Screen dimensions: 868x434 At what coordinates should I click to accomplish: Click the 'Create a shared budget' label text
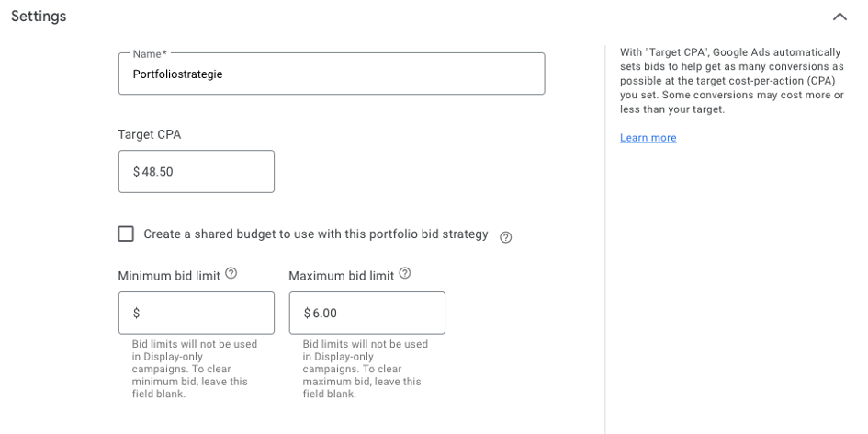tap(315, 234)
